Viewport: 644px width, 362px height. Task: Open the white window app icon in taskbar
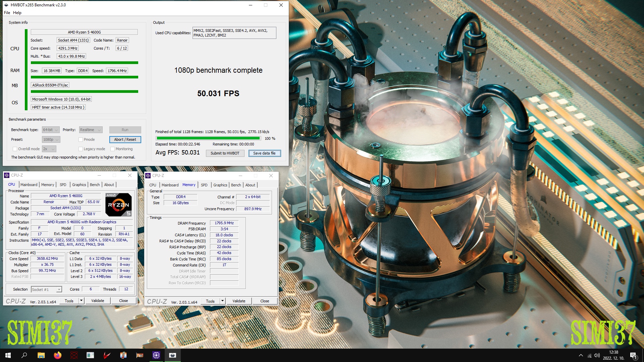click(x=90, y=355)
